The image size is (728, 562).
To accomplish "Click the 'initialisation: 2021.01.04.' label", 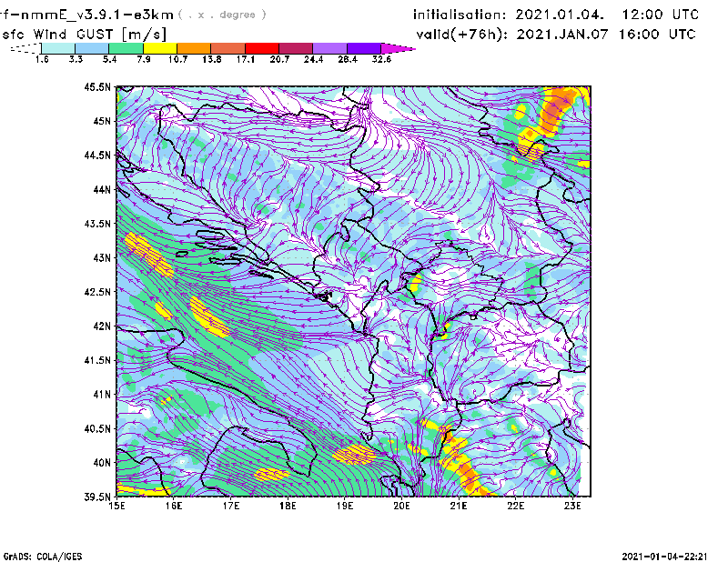I will pyautogui.click(x=509, y=15).
